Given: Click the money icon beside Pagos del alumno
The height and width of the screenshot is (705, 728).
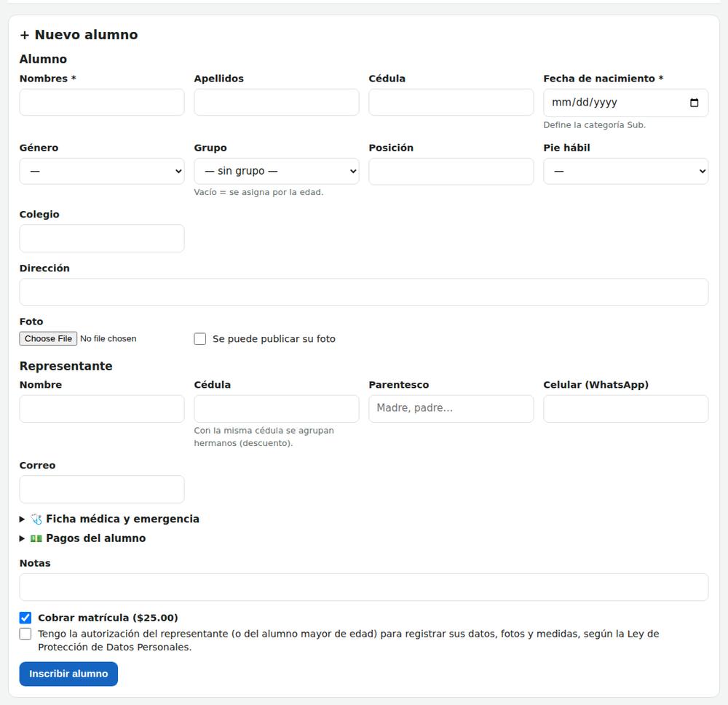Looking at the screenshot, I should coord(36,538).
